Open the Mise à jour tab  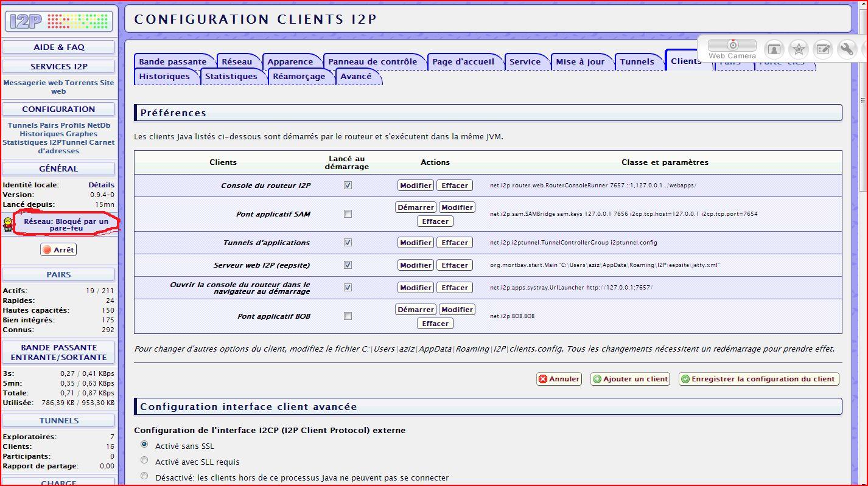581,61
